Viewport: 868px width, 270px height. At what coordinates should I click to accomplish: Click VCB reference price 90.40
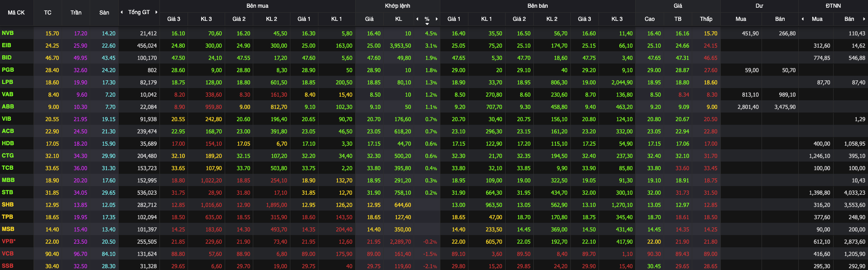coord(52,254)
